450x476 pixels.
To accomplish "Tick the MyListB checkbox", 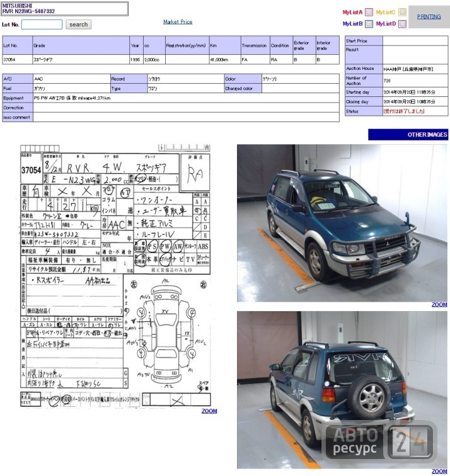I will (369, 24).
